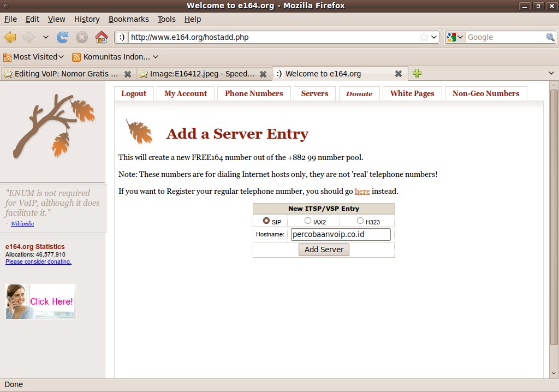Open the View menu

click(x=57, y=19)
